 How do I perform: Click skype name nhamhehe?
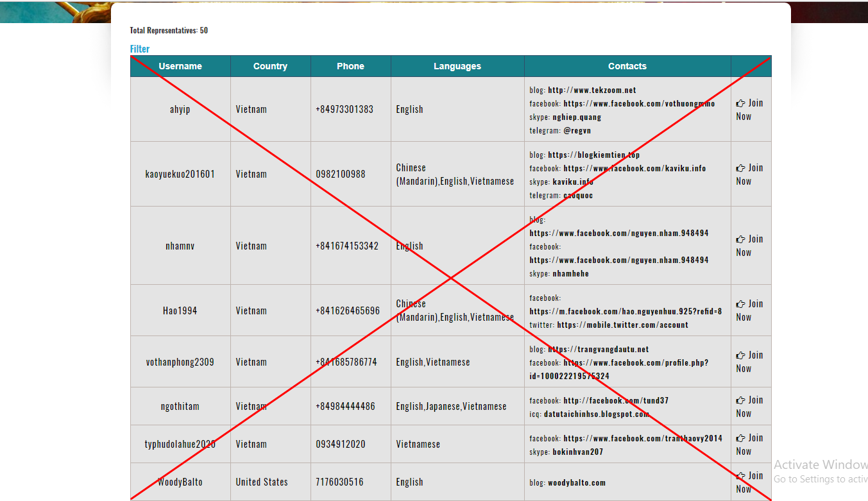pos(571,274)
